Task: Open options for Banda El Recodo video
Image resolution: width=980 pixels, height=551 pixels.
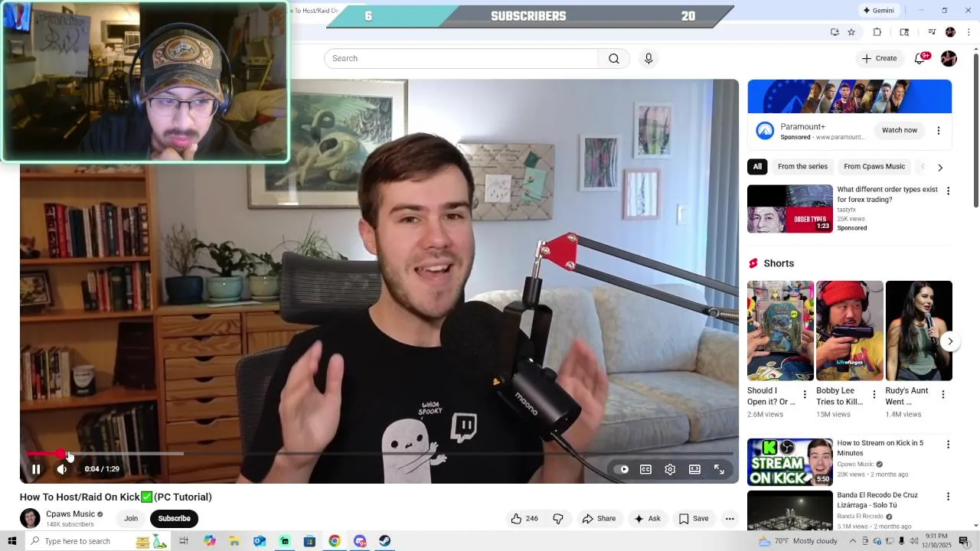Action: (948, 497)
